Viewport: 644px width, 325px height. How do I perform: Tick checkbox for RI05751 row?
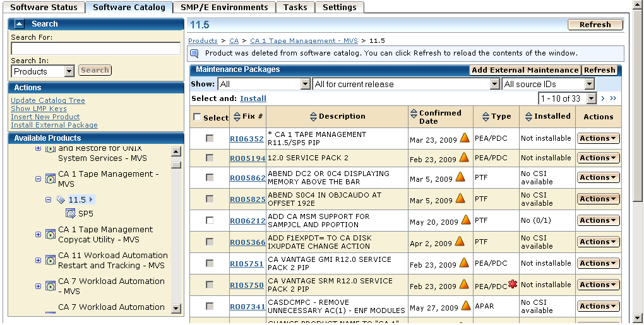(210, 263)
